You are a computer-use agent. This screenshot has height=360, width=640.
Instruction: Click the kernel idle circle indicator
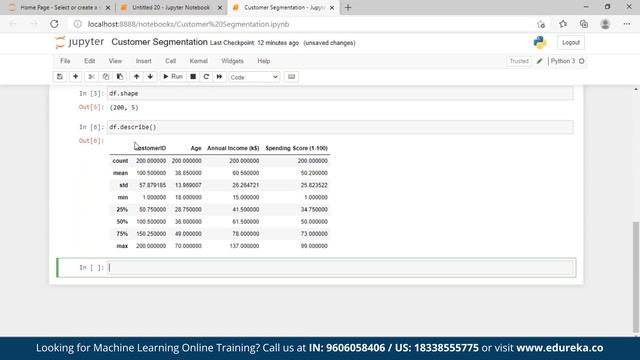coord(582,61)
